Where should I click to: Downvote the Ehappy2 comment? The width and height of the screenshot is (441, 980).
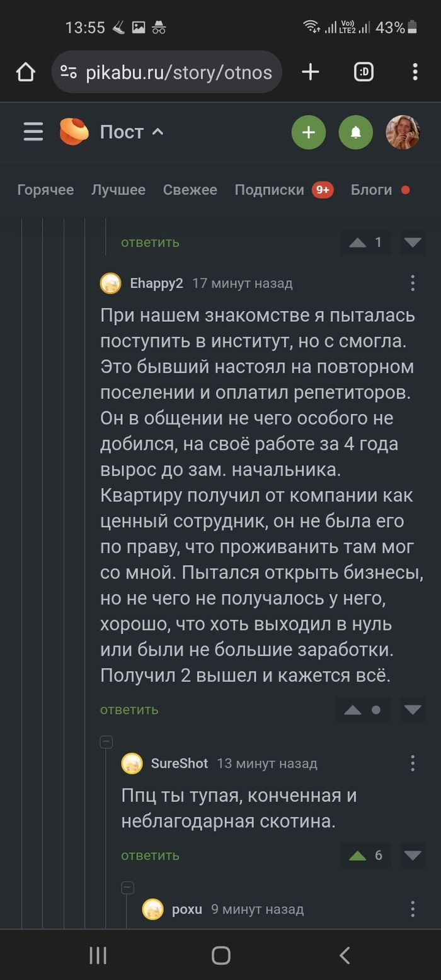click(x=413, y=710)
